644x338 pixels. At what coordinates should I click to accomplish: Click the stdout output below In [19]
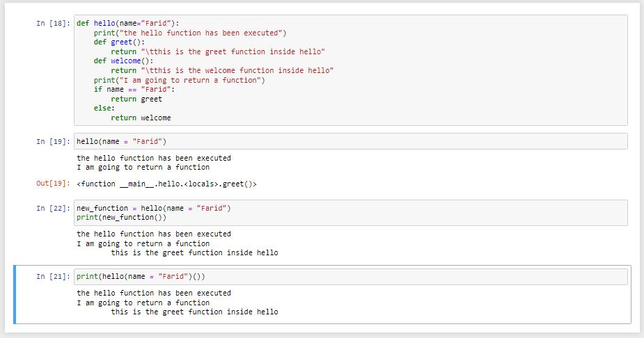(x=153, y=163)
